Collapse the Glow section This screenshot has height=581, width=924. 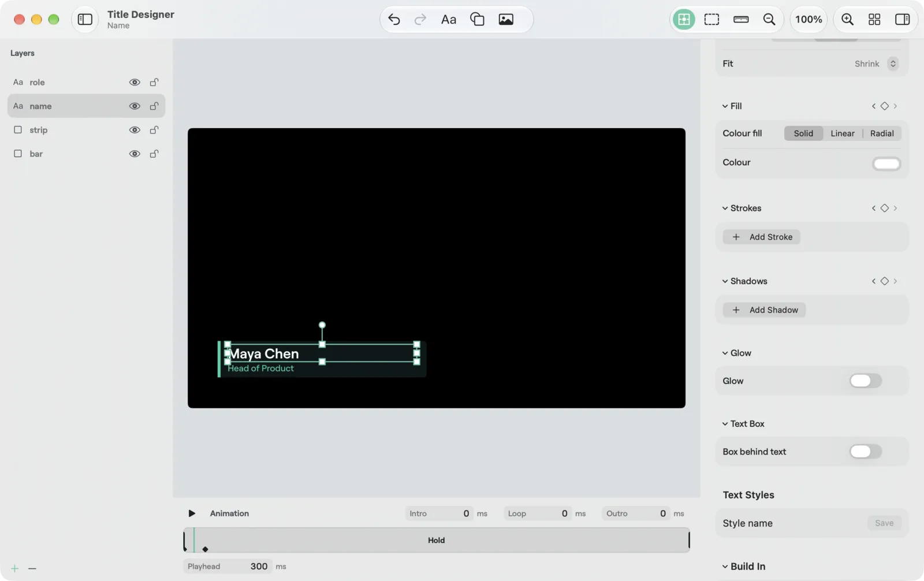725,353
